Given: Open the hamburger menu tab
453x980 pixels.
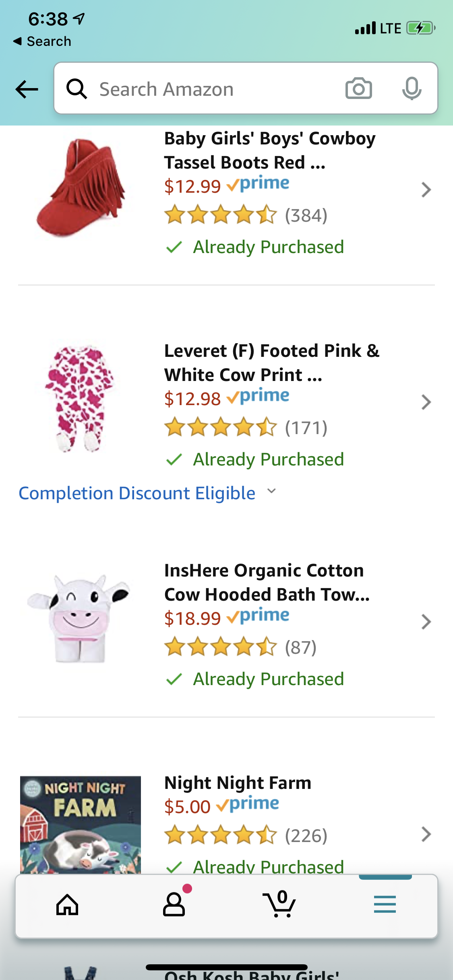Looking at the screenshot, I should point(385,905).
